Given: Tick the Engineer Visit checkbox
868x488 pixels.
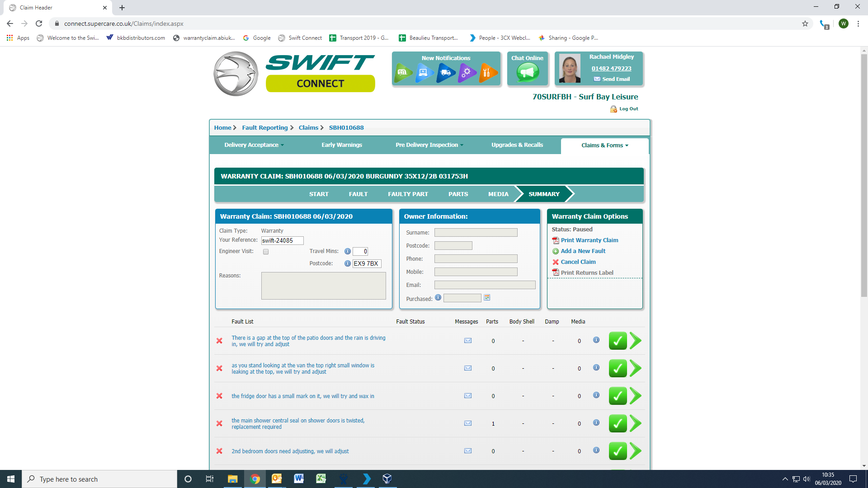Looking at the screenshot, I should (x=266, y=252).
